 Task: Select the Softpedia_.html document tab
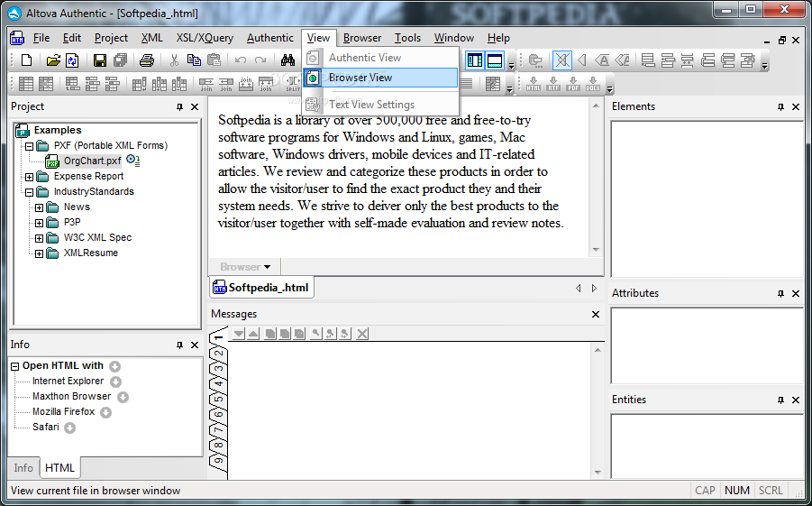pos(261,288)
